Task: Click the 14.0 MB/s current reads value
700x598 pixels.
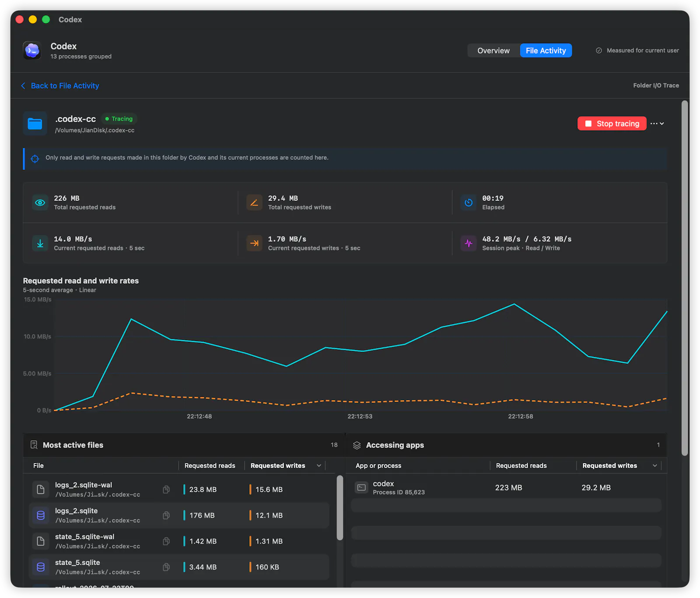Action: (x=73, y=239)
